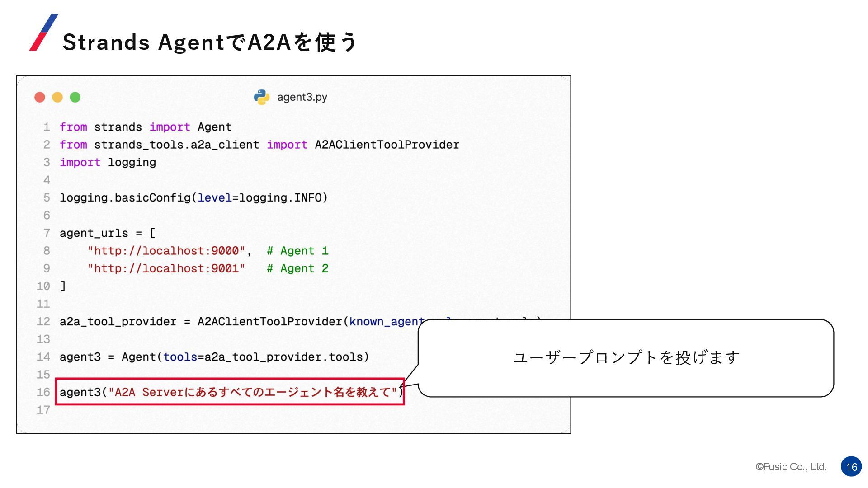Click the 'agent_urls = [' line
The image size is (868, 488).
click(108, 233)
